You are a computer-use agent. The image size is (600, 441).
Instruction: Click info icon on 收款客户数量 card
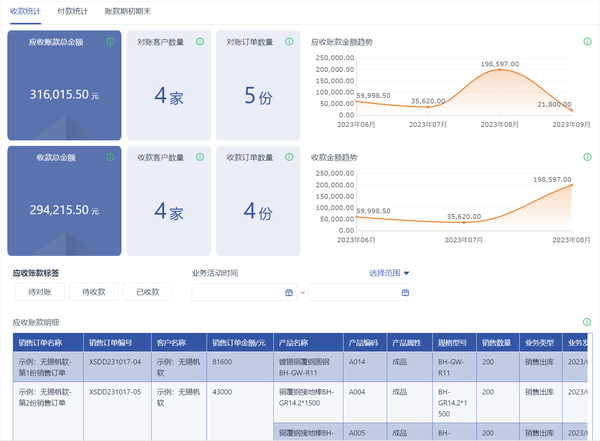point(200,157)
